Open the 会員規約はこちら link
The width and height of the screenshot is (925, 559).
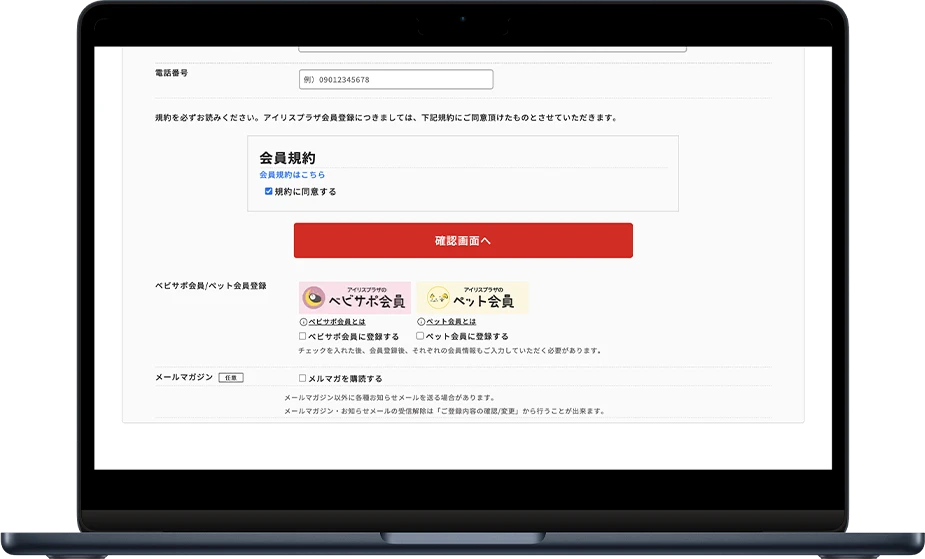[x=292, y=175]
